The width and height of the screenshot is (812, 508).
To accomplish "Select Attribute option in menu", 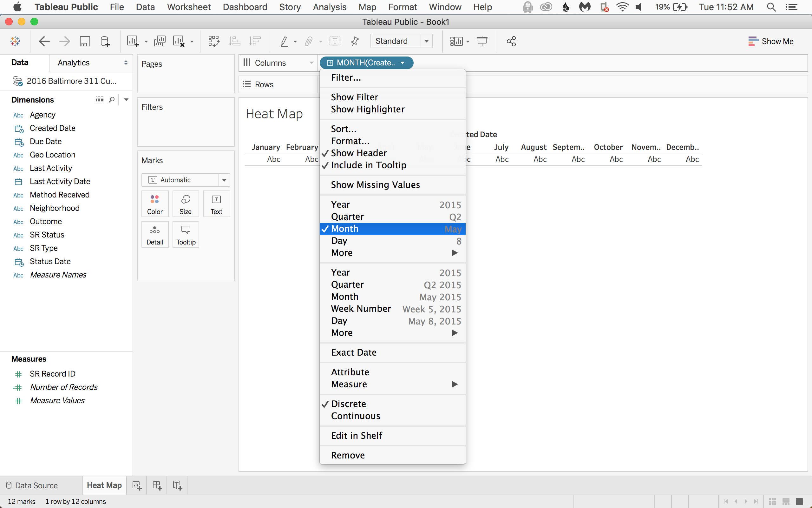I will (392, 372).
